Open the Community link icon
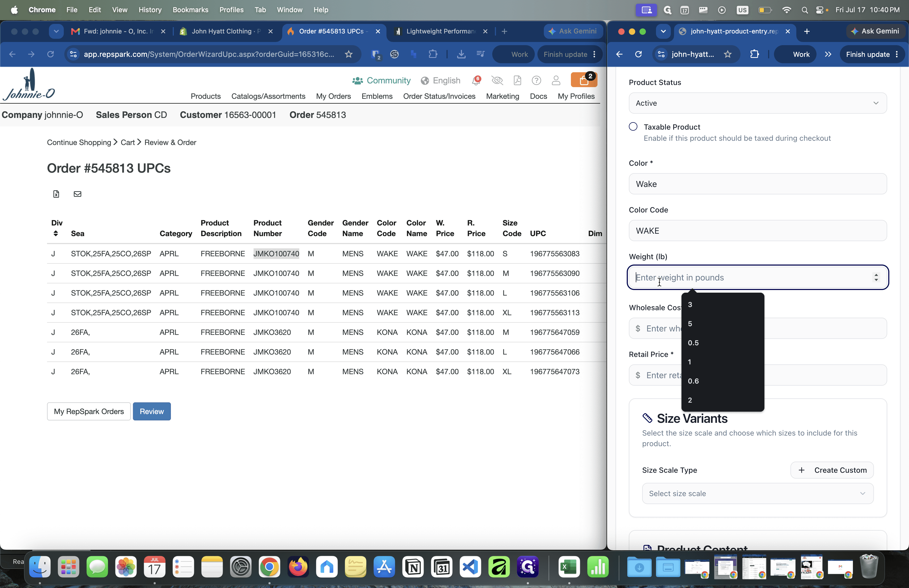This screenshot has width=909, height=588. click(357, 80)
